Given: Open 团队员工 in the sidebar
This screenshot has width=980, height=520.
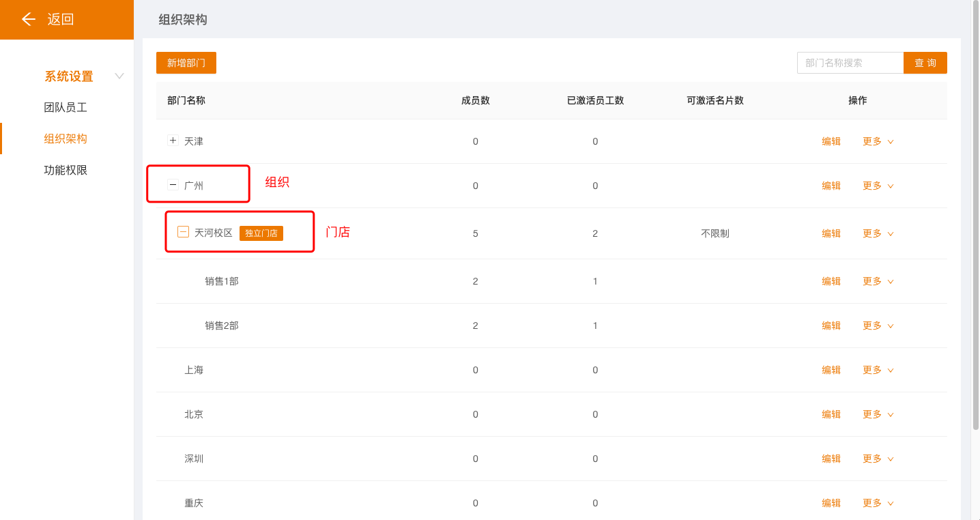Looking at the screenshot, I should pos(66,107).
